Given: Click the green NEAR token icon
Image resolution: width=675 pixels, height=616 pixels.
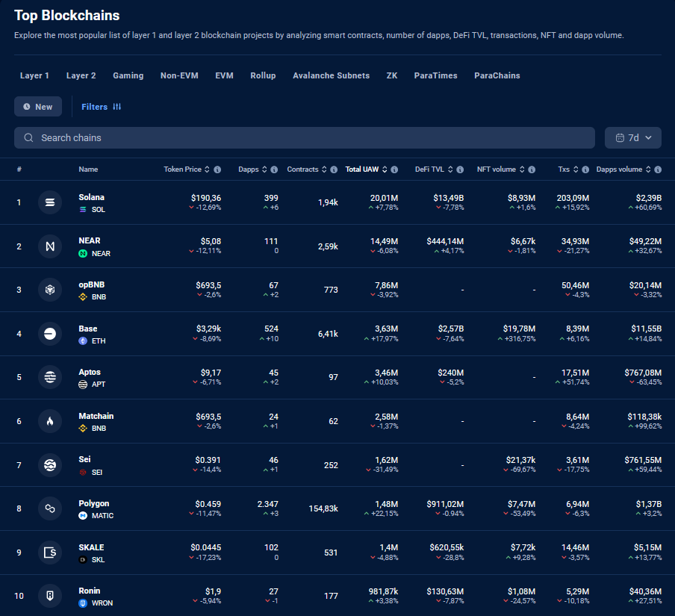Looking at the screenshot, I should (x=83, y=254).
